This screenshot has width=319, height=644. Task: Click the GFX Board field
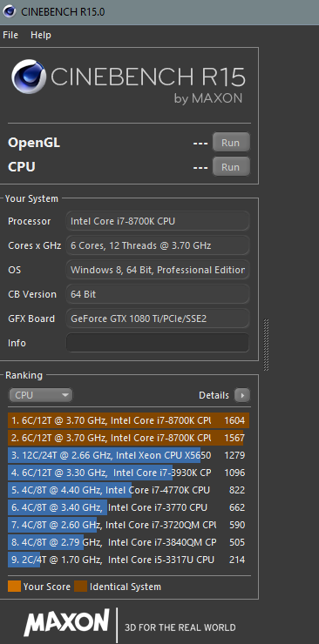pyautogui.click(x=158, y=319)
